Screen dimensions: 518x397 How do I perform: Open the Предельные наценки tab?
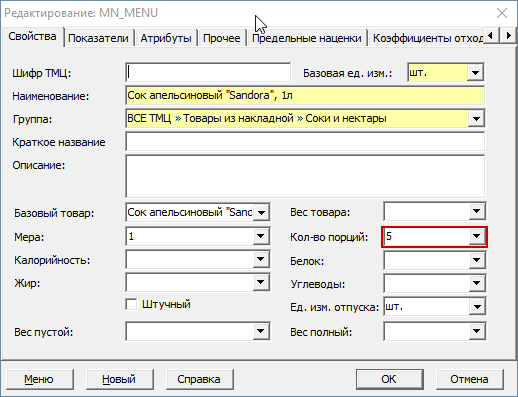click(306, 38)
